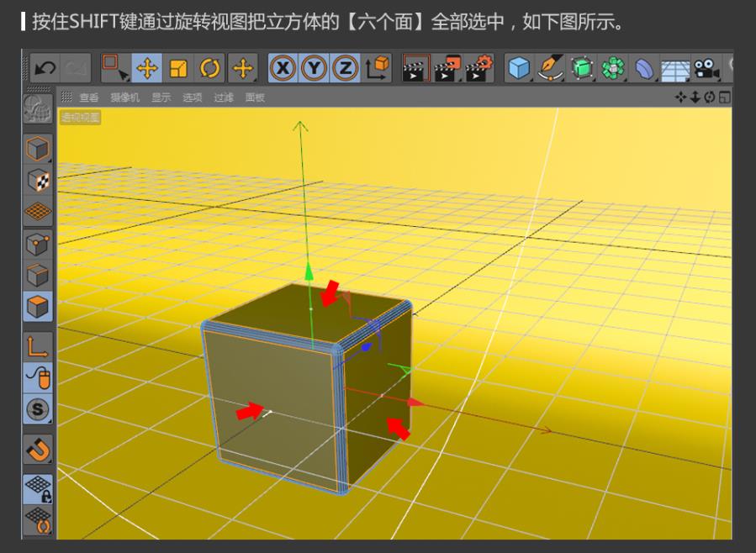Image resolution: width=756 pixels, height=553 pixels.
Task: Toggle Z axis lock
Action: tap(345, 67)
